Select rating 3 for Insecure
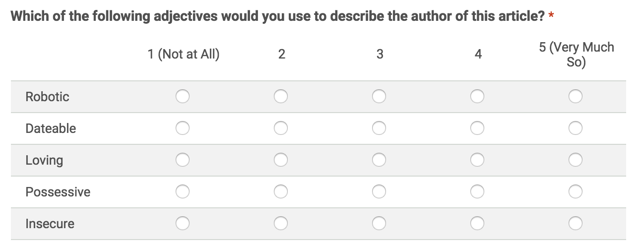 (379, 224)
